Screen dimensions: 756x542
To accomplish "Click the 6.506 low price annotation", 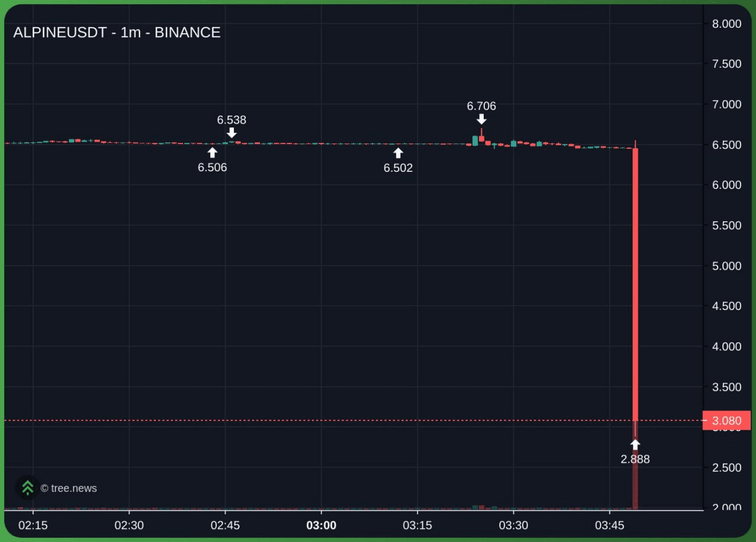I will [x=212, y=168].
